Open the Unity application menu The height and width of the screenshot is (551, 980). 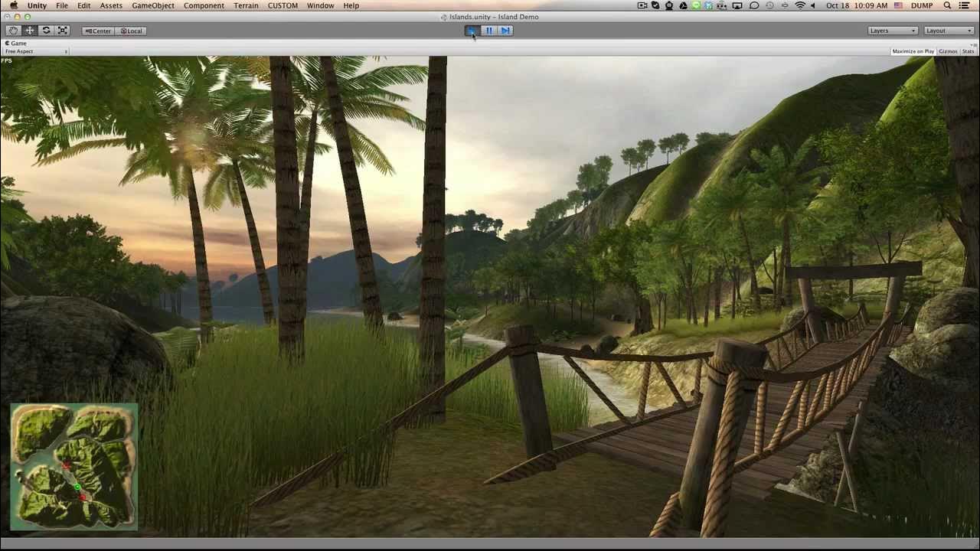pyautogui.click(x=37, y=5)
